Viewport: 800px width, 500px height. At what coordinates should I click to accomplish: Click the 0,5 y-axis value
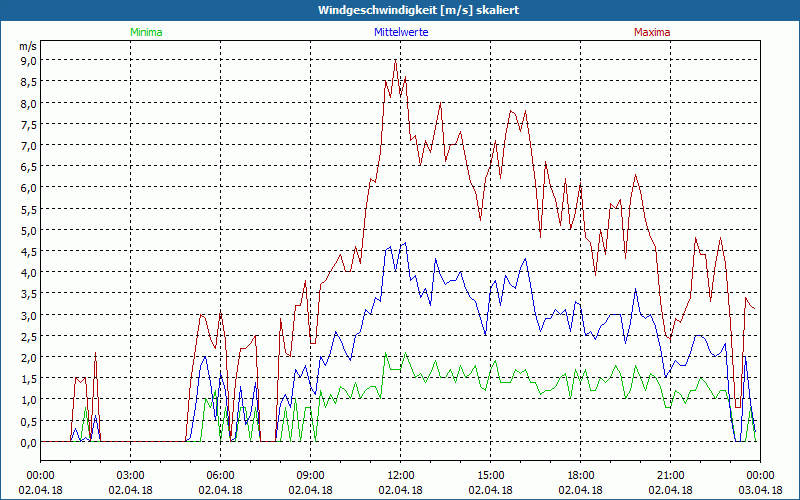(x=28, y=421)
